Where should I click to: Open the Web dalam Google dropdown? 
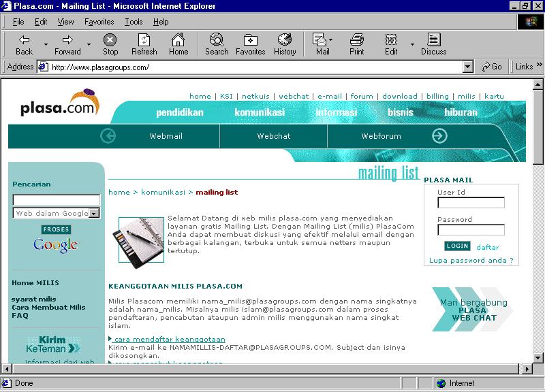click(x=94, y=213)
